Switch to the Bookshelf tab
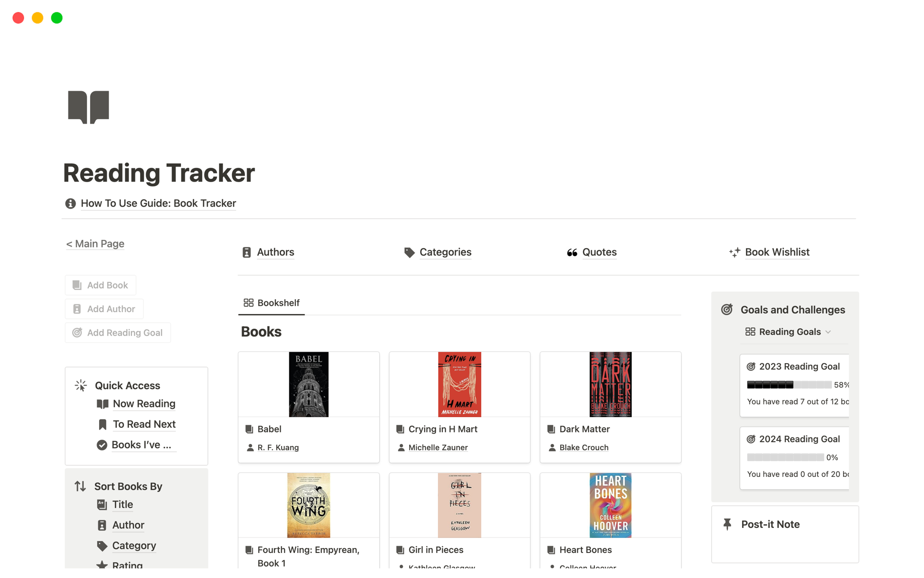 [271, 303]
